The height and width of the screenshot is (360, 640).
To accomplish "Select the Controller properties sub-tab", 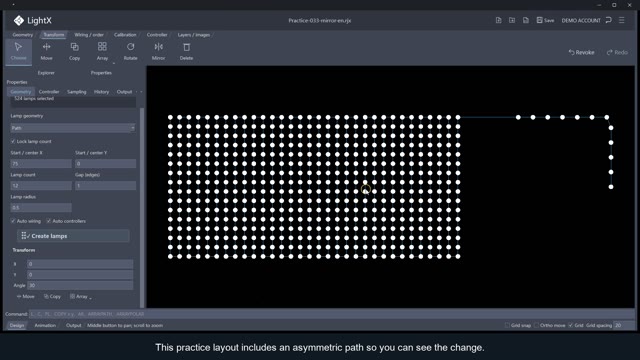I will pyautogui.click(x=49, y=92).
